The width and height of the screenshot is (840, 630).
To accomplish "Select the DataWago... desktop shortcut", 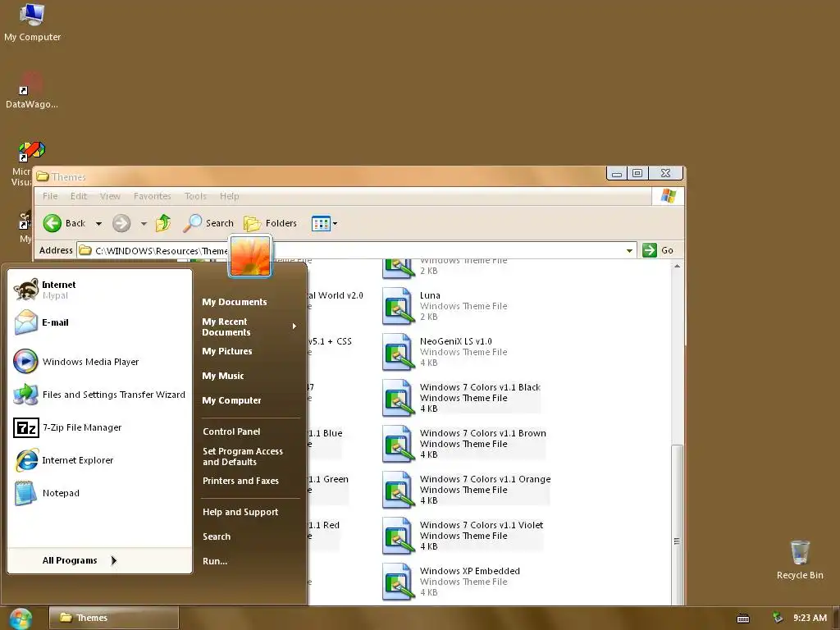I will coord(32,90).
